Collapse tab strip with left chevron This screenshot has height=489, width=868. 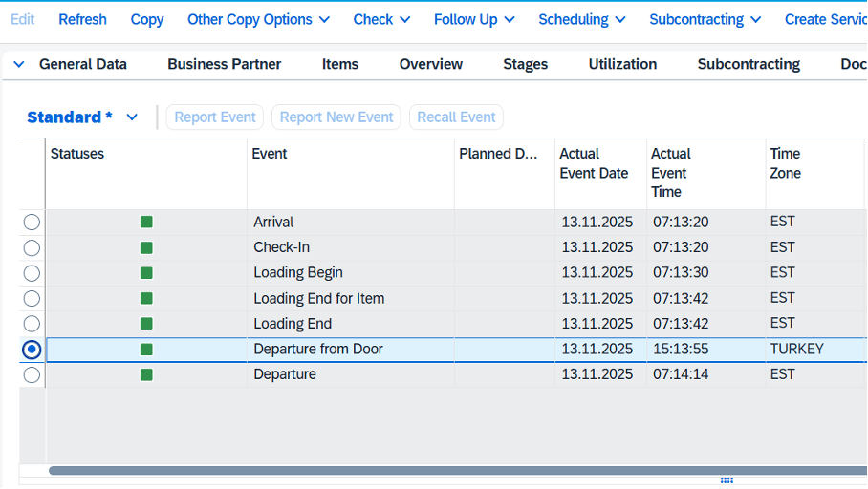tap(19, 64)
